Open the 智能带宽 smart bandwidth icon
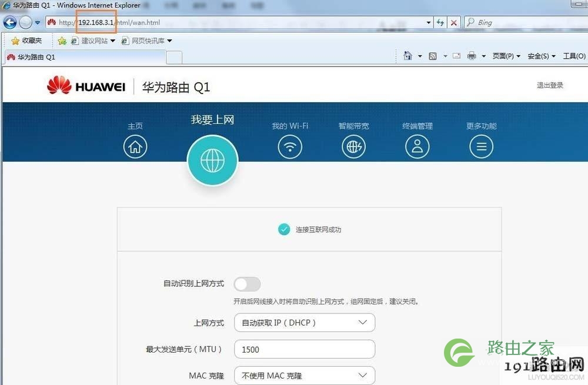 pyautogui.click(x=353, y=146)
